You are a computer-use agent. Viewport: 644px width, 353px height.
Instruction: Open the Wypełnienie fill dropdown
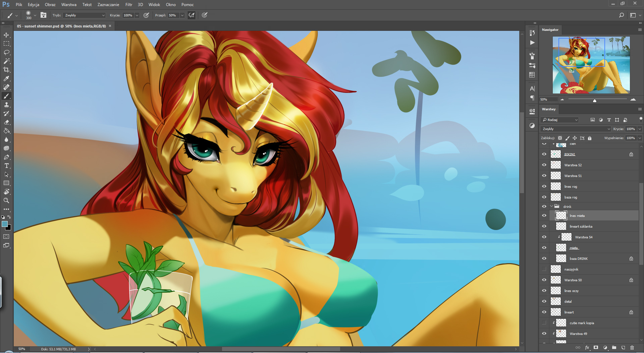tap(640, 138)
